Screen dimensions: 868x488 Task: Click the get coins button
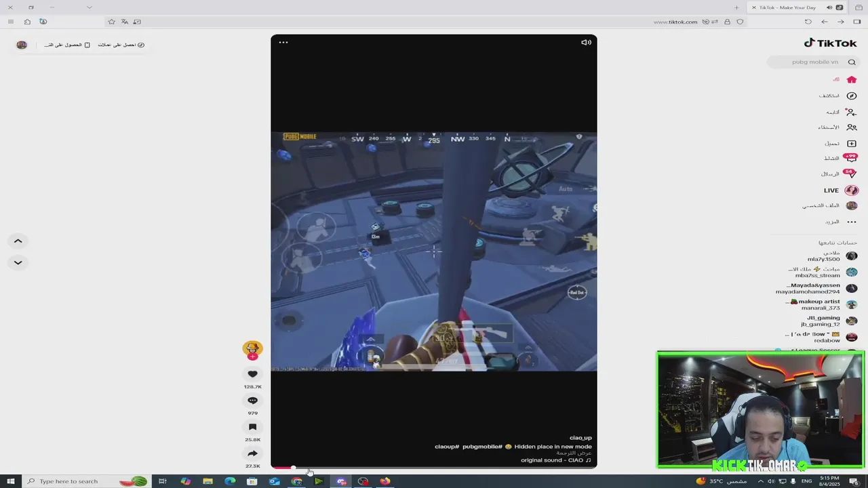click(121, 45)
